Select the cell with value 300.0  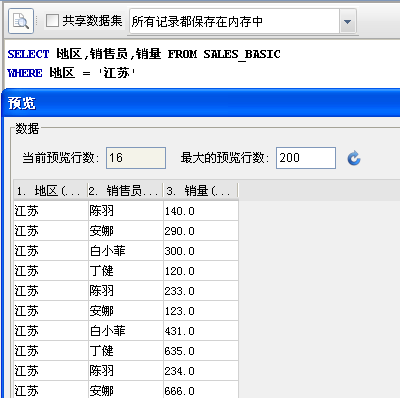[201, 251]
